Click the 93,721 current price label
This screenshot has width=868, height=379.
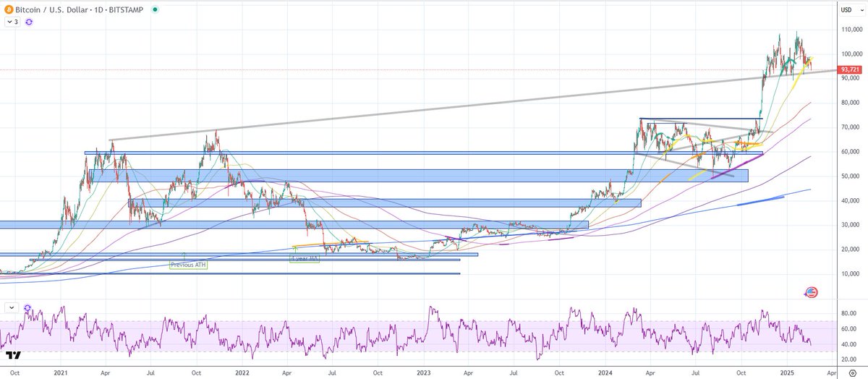[848, 69]
